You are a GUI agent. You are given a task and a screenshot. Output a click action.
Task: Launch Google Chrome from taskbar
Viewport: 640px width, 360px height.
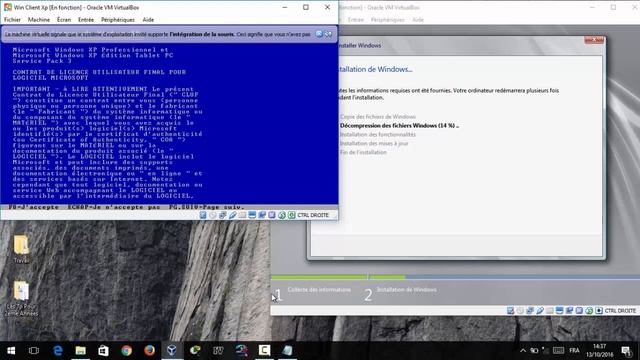tap(127, 351)
